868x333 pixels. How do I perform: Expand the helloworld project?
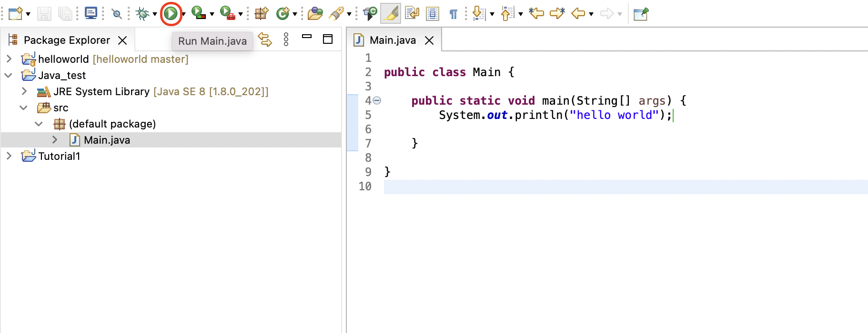tap(9, 59)
